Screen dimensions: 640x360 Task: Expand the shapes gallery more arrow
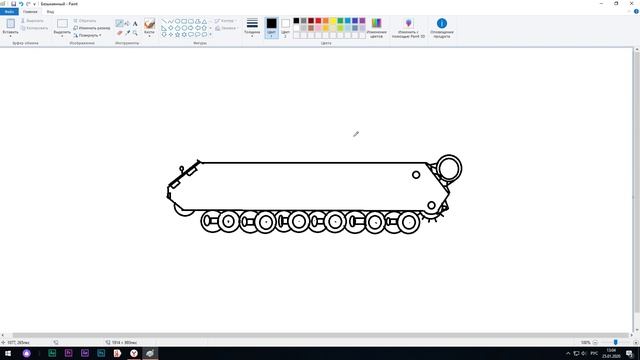coord(211,35)
